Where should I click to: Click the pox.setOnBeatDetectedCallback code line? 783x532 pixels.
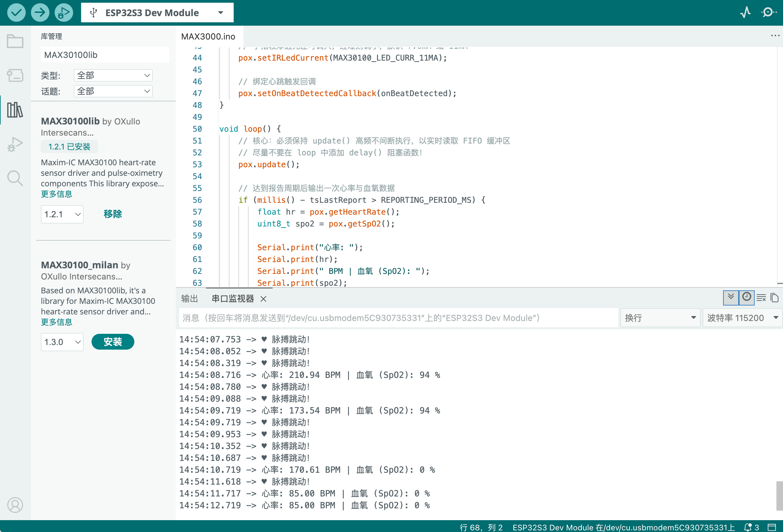347,93
